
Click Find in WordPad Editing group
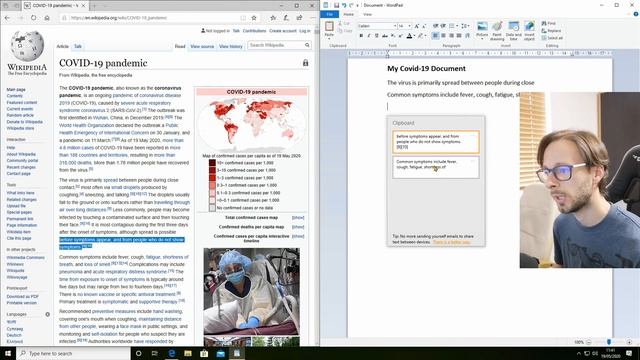click(x=549, y=23)
